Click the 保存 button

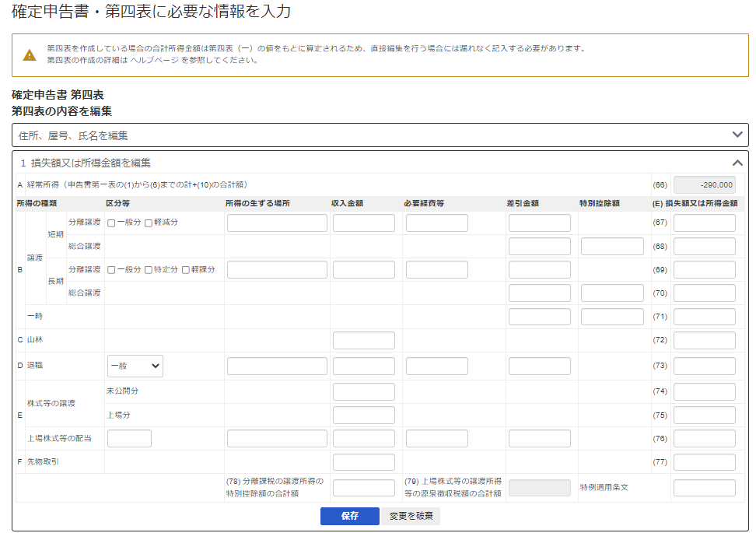click(349, 516)
